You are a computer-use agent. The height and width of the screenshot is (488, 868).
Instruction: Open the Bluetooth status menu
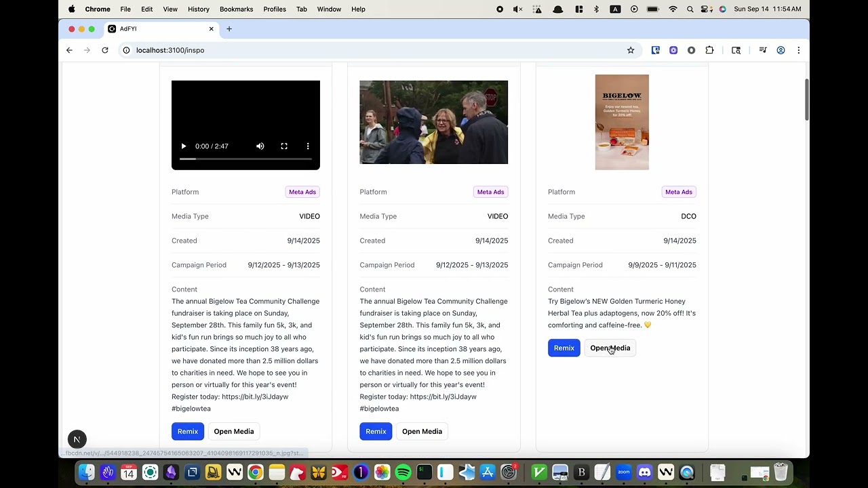click(x=597, y=9)
